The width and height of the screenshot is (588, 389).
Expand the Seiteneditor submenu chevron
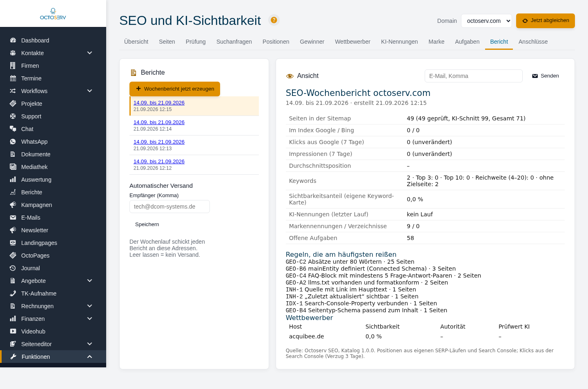click(90, 344)
